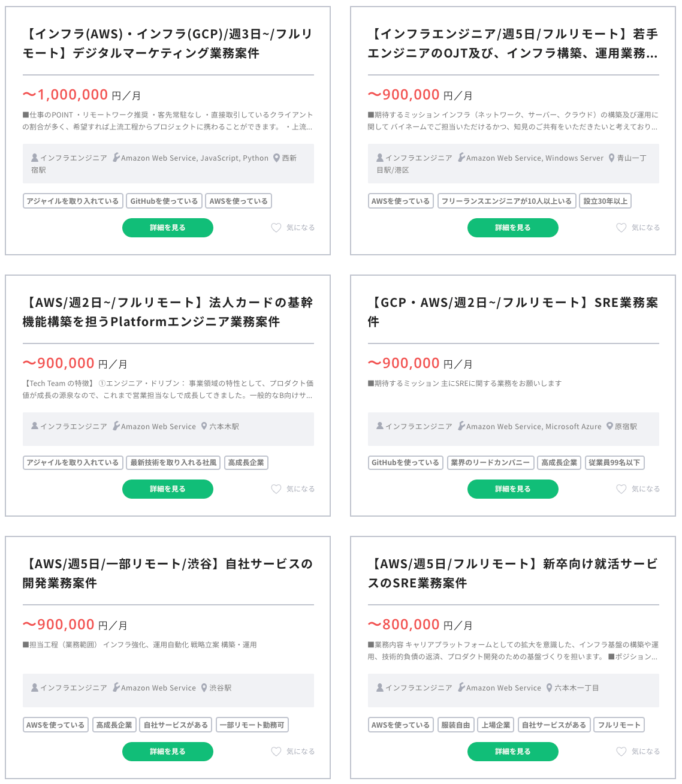Choose the 服装自由 tag
682x784 pixels.
coord(455,725)
